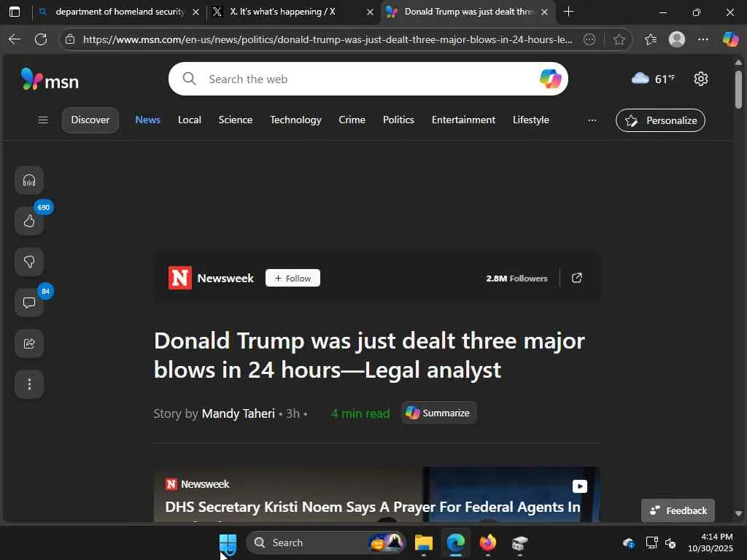Select the Local category
Viewport: 747px width, 560px height.
point(190,120)
